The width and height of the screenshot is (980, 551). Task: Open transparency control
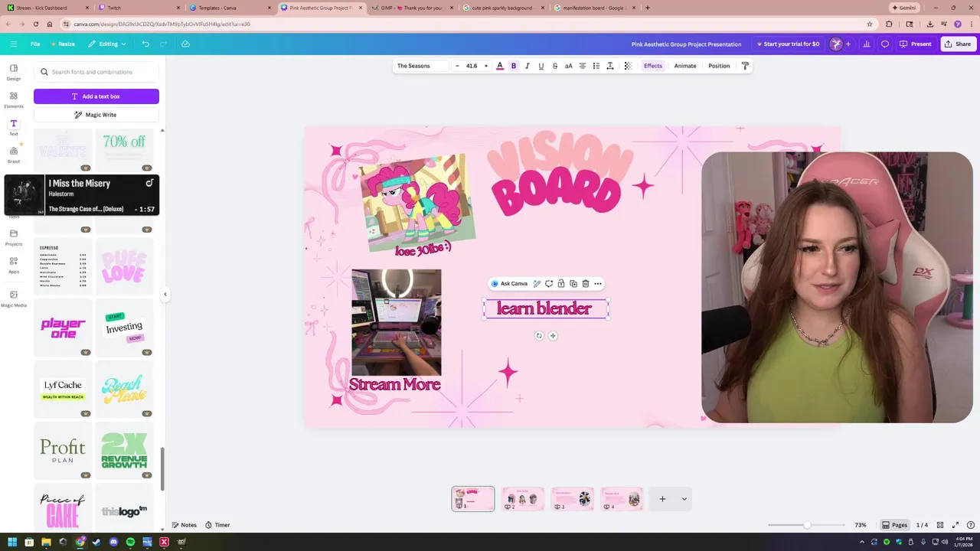[x=628, y=66]
